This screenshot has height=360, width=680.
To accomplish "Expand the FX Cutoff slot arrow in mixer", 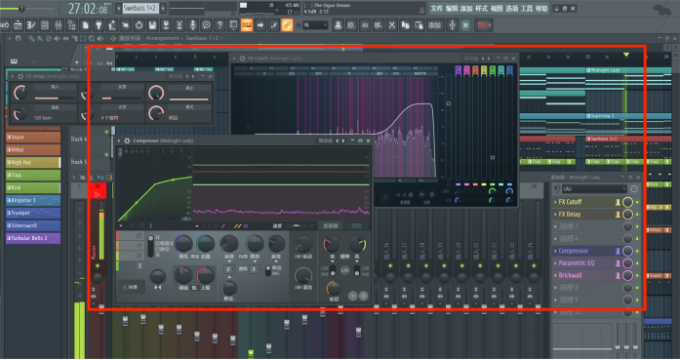I will (x=555, y=202).
